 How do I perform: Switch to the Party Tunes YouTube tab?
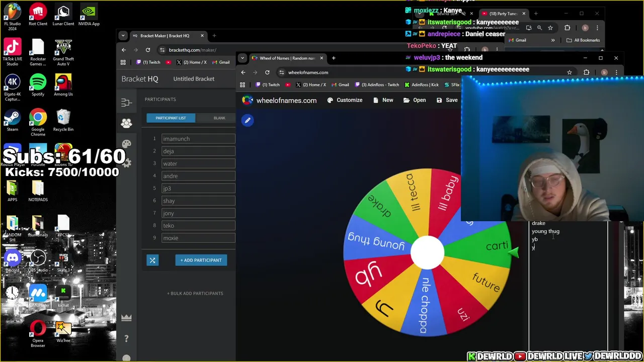pyautogui.click(x=504, y=14)
